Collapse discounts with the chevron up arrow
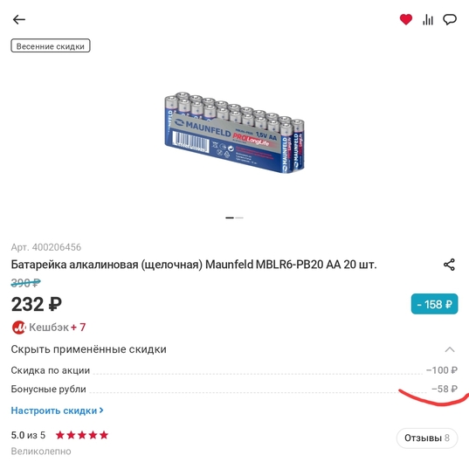 tap(450, 349)
